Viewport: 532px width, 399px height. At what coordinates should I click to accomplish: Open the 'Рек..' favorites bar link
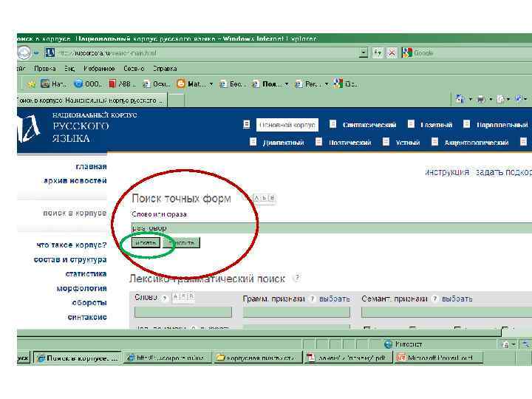pyautogui.click(x=307, y=83)
